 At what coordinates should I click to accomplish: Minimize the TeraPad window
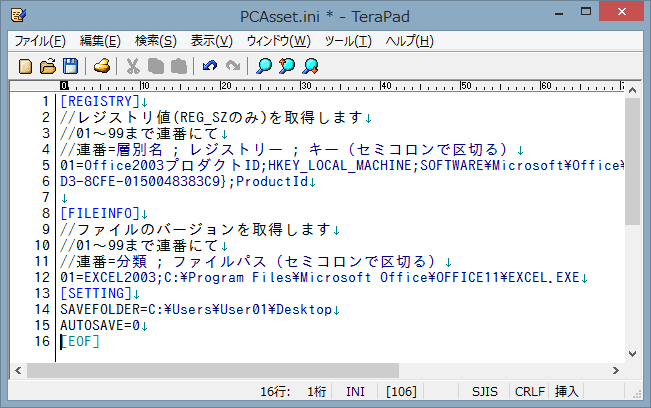point(559,13)
